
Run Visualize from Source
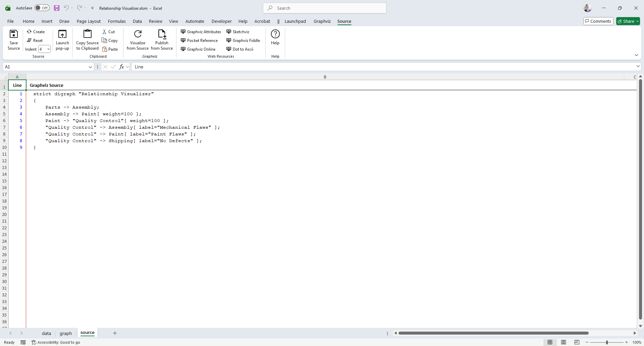tap(138, 34)
